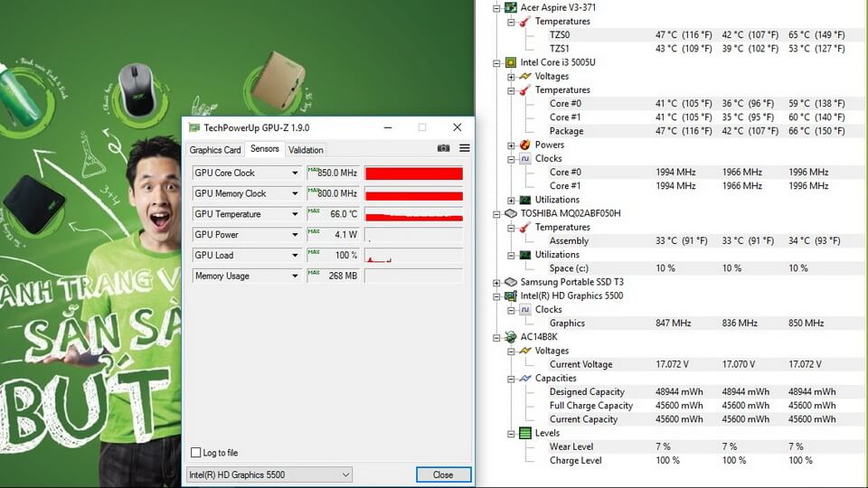Open the GPU-Z hamburger menu icon

pyautogui.click(x=465, y=148)
